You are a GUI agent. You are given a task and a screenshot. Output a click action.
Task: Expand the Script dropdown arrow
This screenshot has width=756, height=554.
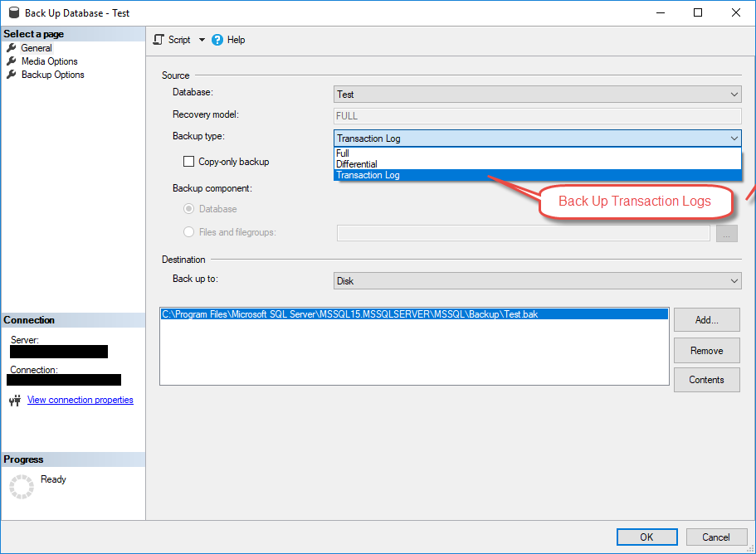(202, 40)
